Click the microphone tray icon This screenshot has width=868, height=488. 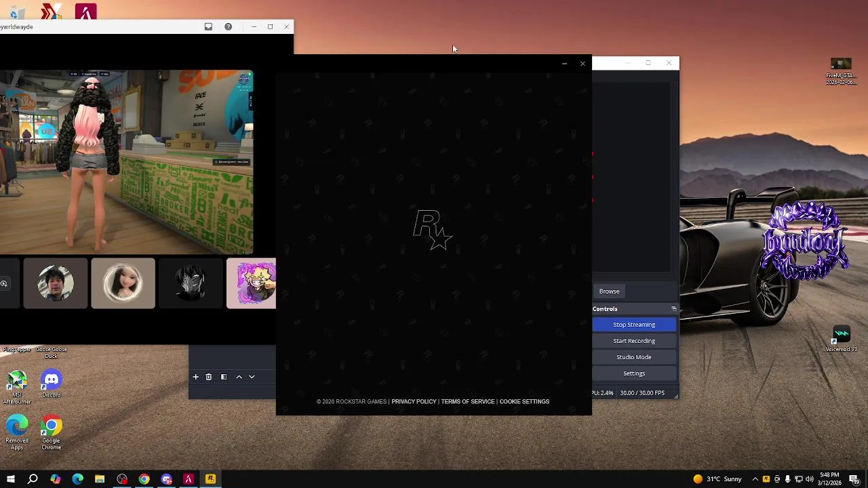pos(787,479)
